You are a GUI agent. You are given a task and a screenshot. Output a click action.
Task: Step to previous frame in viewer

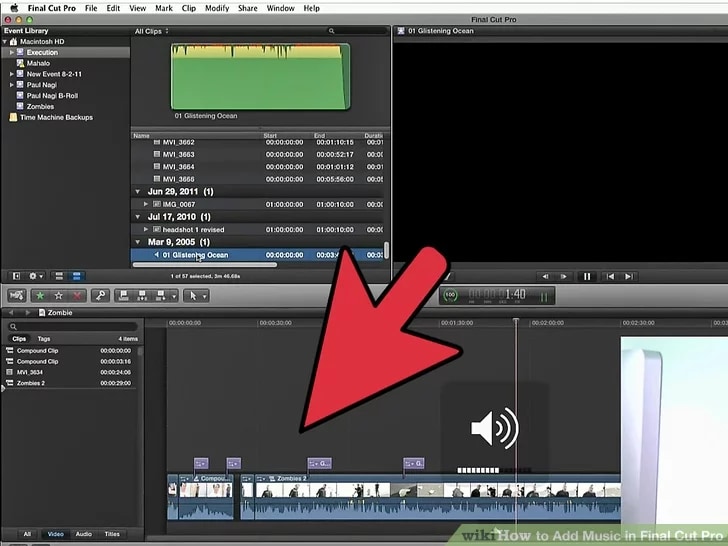pos(546,276)
